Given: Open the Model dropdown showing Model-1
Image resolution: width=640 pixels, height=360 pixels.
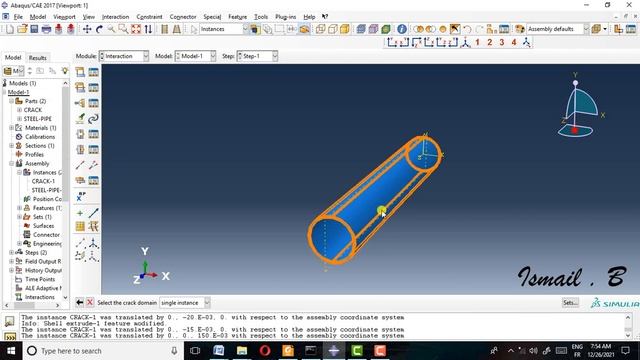Looking at the screenshot, I should 196,56.
